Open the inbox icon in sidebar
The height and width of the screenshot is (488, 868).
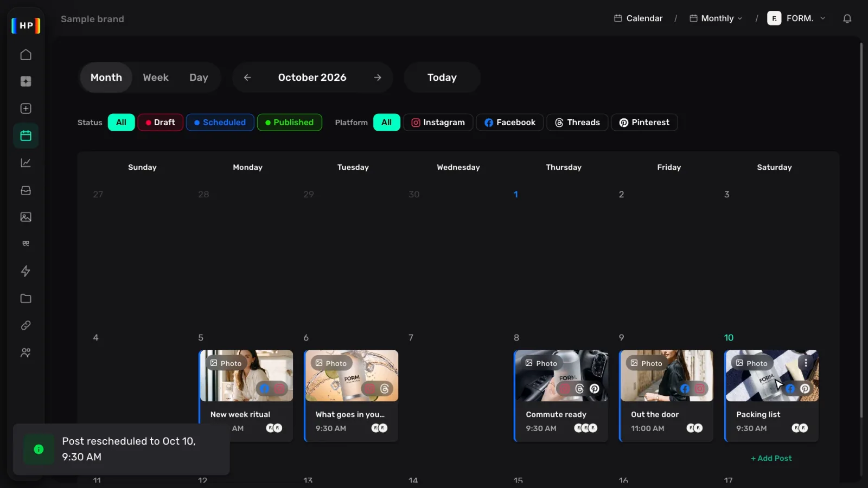(25, 190)
